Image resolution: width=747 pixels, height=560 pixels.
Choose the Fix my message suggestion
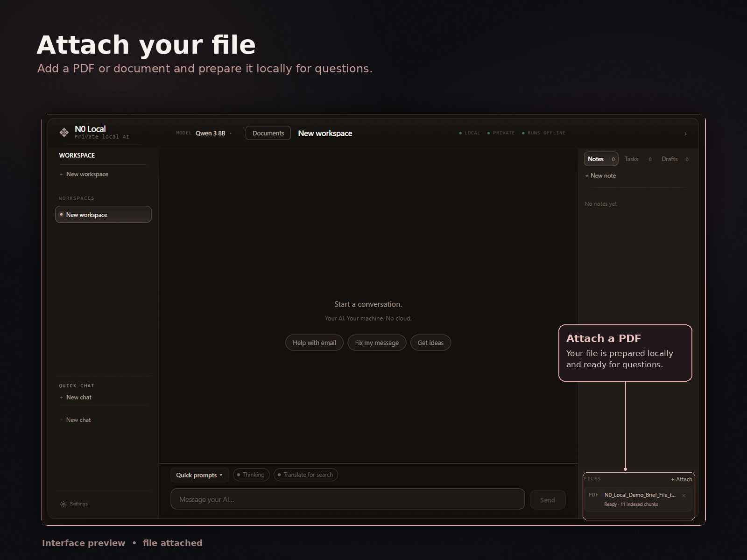377,343
